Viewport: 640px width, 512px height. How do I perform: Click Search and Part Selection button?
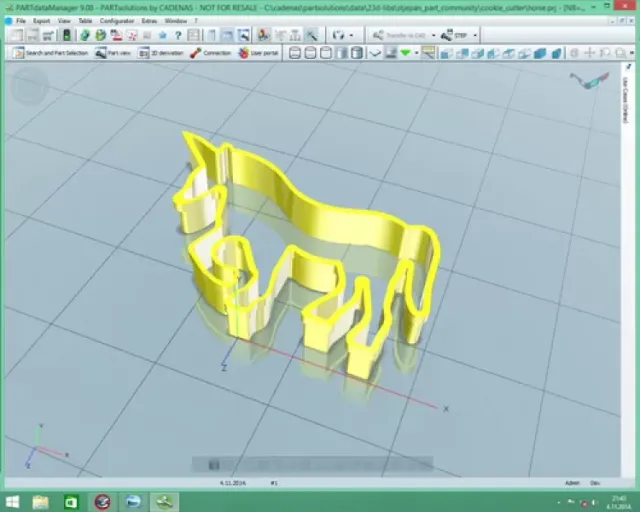click(x=50, y=53)
